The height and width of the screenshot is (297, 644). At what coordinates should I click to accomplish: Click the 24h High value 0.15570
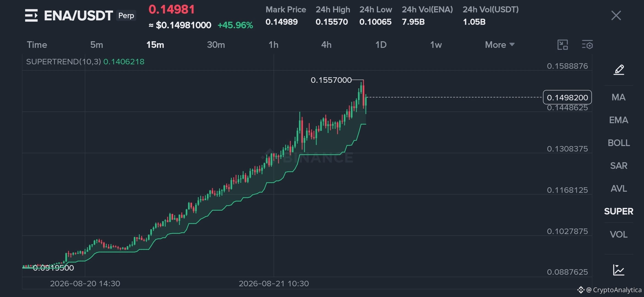(x=332, y=22)
